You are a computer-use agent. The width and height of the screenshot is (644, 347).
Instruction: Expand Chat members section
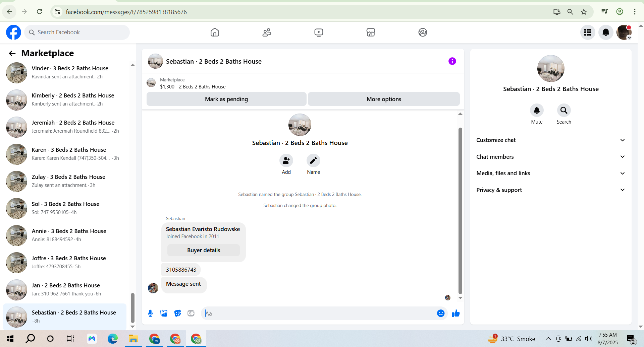[x=550, y=157]
